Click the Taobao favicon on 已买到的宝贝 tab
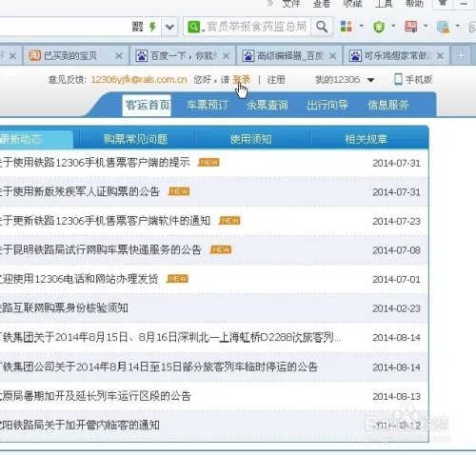The height and width of the screenshot is (455, 476). pos(35,56)
